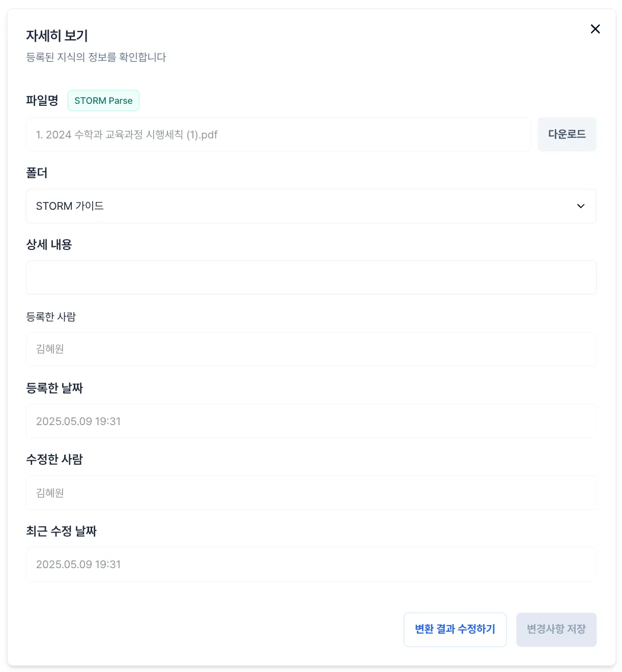Click the file name field showing the PDF
The width and height of the screenshot is (622, 672).
point(278,135)
